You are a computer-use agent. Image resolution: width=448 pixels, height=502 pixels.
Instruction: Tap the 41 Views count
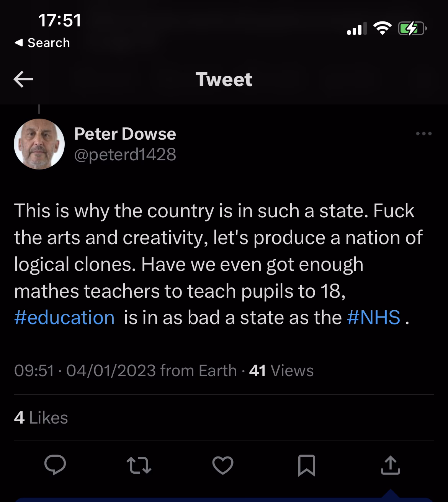point(281,370)
